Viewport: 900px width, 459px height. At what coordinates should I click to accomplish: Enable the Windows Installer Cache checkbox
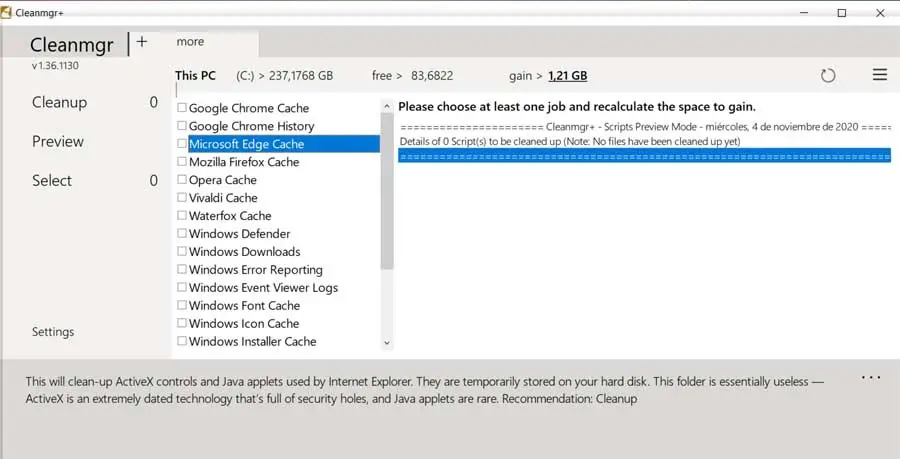click(x=182, y=341)
